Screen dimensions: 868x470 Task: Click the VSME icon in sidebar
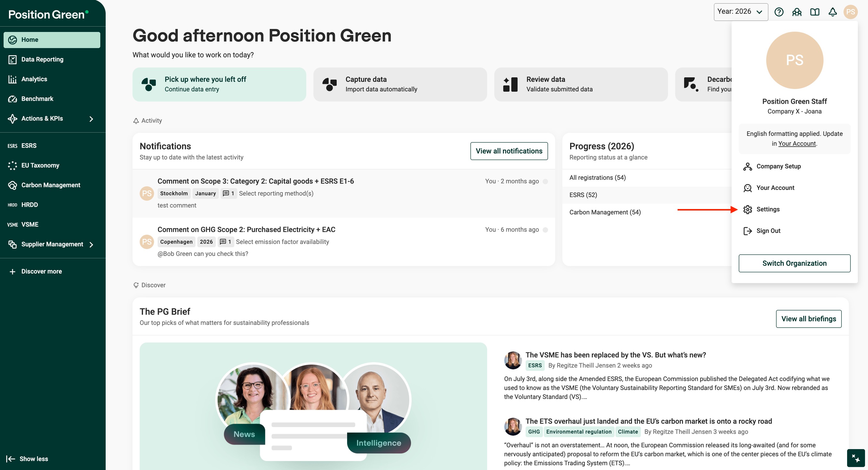click(13, 225)
